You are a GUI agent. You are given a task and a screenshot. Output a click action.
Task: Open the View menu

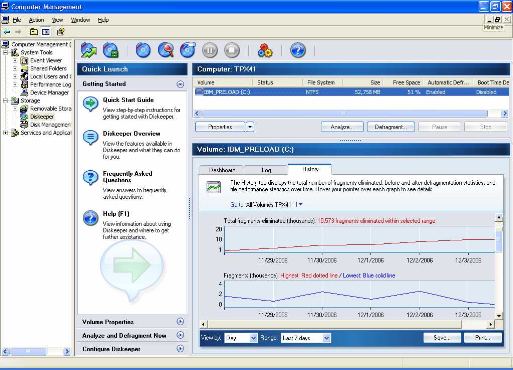pyautogui.click(x=57, y=20)
